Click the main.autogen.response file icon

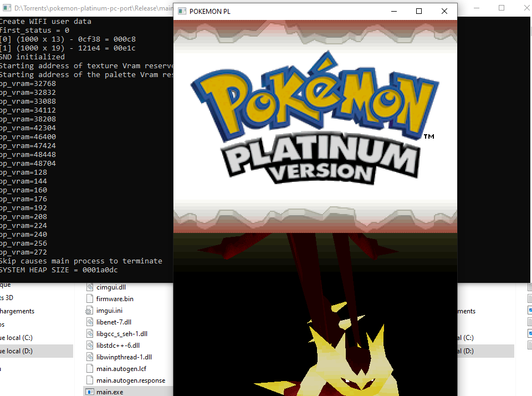point(90,380)
